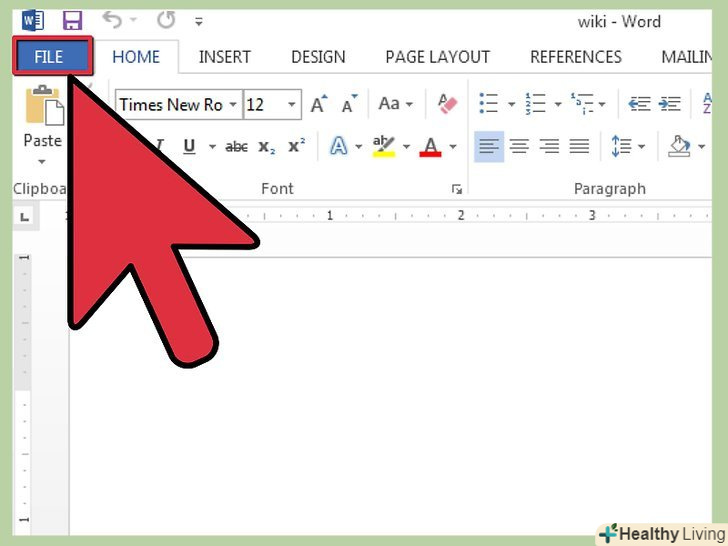Open the Customize Quick Access Toolbar arrow
The image size is (728, 546).
point(199,21)
